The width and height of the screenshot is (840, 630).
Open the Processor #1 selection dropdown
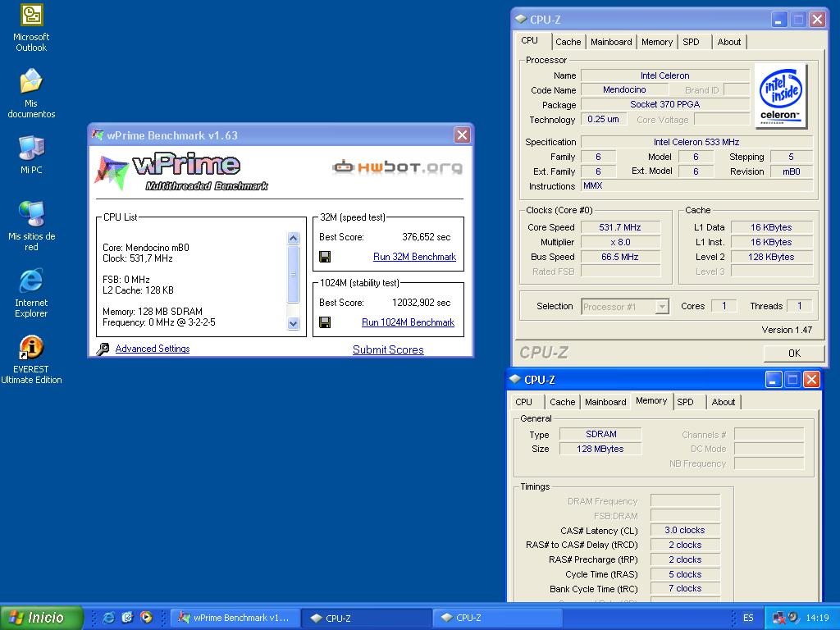663,307
